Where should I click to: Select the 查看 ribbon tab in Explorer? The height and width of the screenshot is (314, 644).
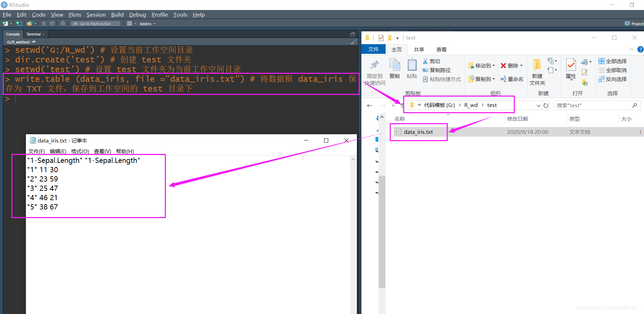(x=442, y=49)
